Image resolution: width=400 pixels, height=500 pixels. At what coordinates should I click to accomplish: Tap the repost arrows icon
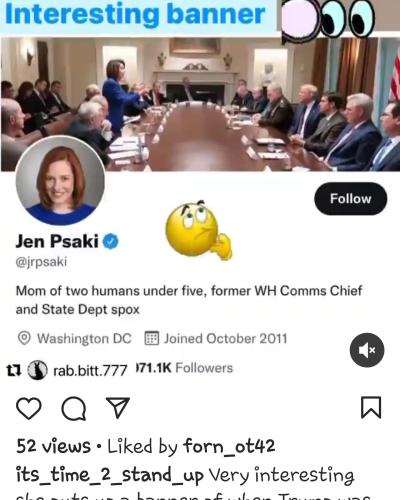14,370
